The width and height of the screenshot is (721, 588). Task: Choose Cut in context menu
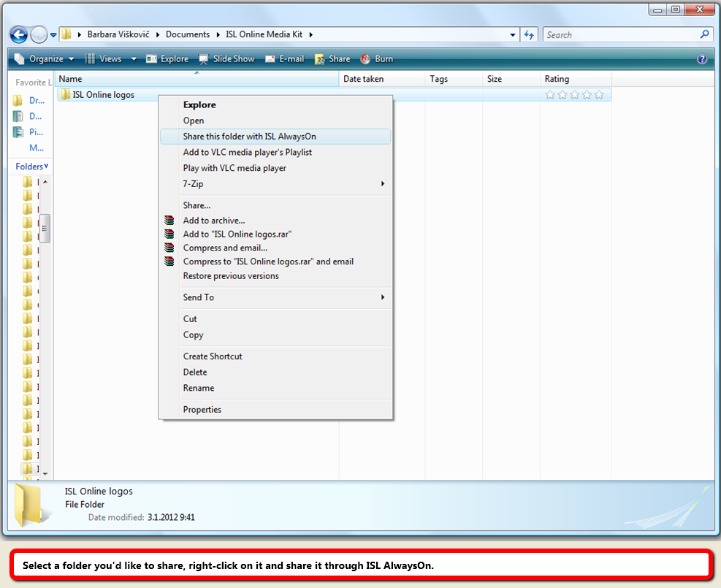pyautogui.click(x=275, y=319)
